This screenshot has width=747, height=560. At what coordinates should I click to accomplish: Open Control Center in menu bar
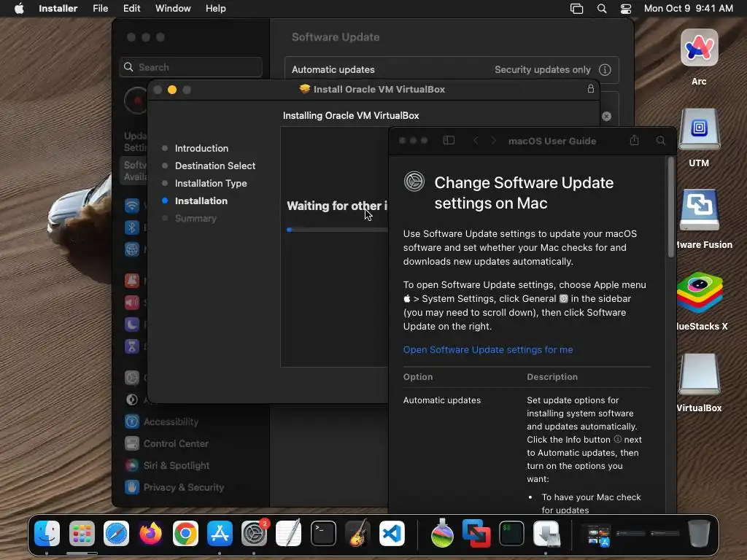pos(625,9)
